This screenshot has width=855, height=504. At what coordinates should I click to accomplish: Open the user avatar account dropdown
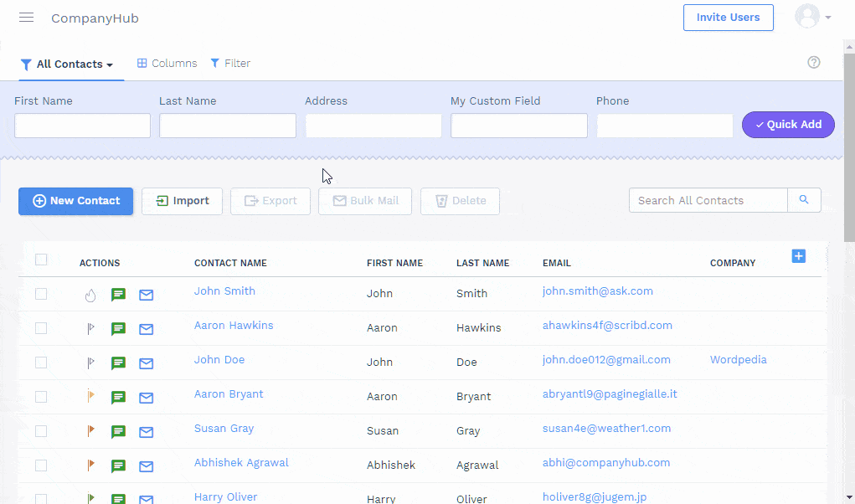[x=812, y=17]
